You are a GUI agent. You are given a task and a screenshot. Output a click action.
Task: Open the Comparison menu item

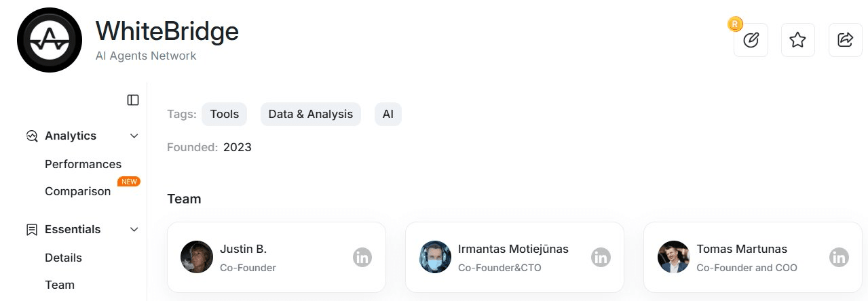pyautogui.click(x=77, y=191)
